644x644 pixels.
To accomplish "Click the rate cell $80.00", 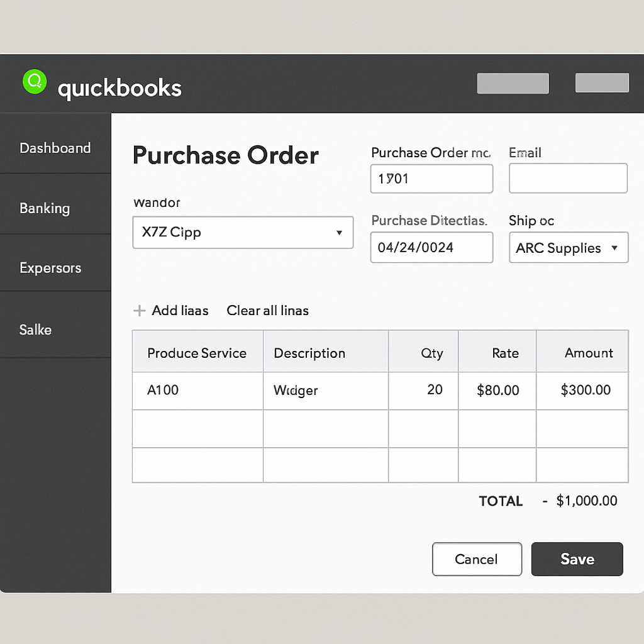I will [x=497, y=391].
